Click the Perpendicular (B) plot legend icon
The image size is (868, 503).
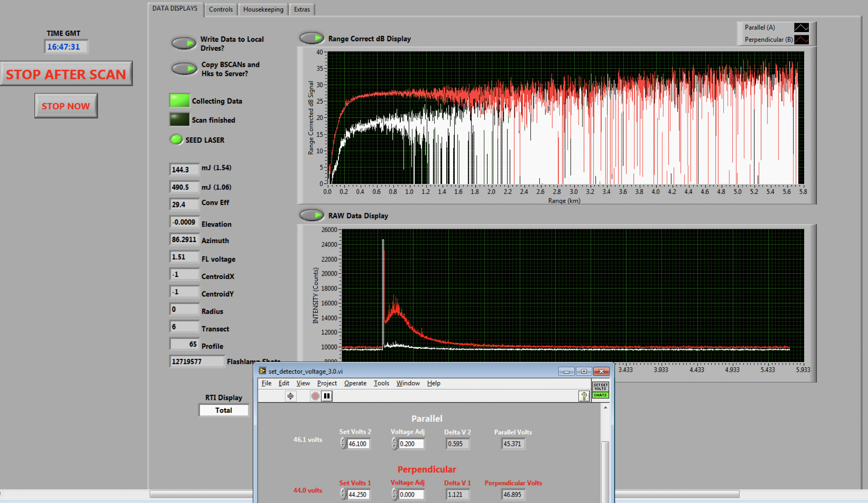click(x=801, y=40)
